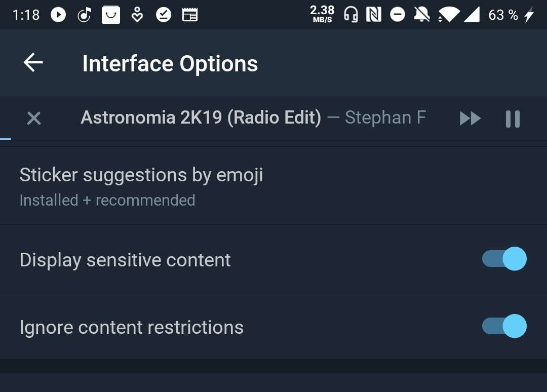Tap the headphones icon in status bar
The image size is (547, 392).
[x=350, y=15]
